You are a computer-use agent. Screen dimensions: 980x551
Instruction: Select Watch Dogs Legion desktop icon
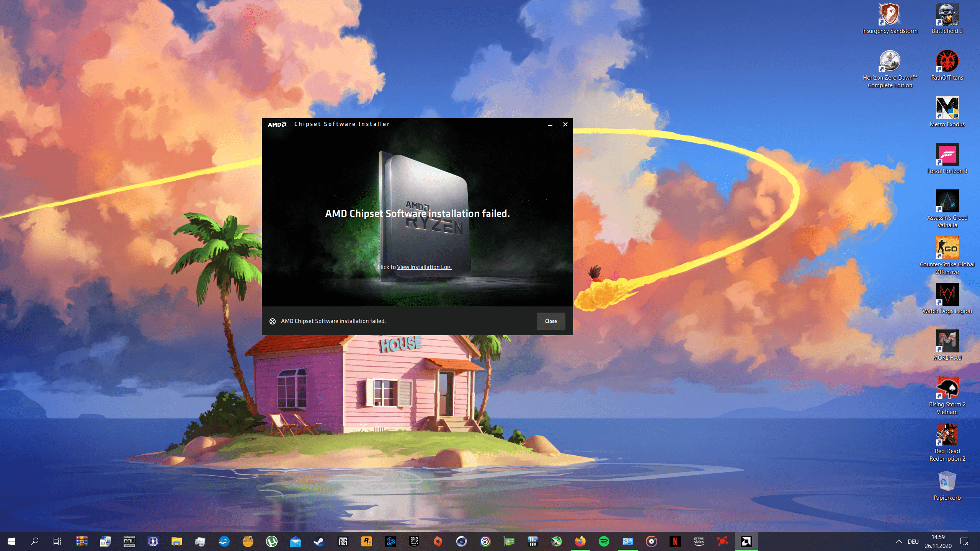[x=947, y=299]
